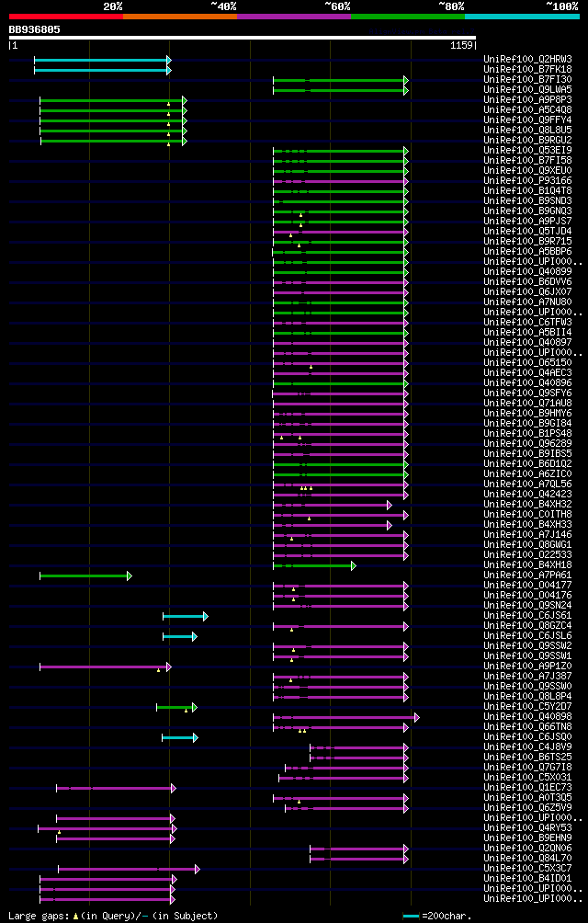Image resolution: width=588 pixels, height=923 pixels.
Task: Open hit UniRef100_A9P8P3
Action: tap(527, 99)
